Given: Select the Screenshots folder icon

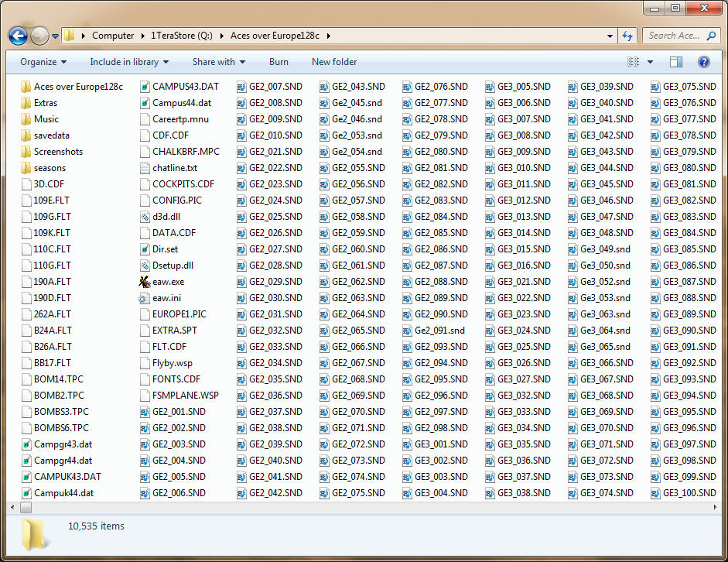Looking at the screenshot, I should pyautogui.click(x=26, y=152).
